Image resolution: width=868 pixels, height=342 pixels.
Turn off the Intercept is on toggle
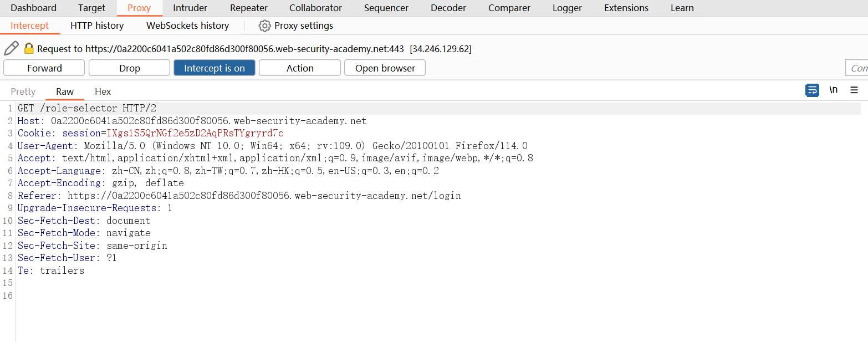point(214,68)
